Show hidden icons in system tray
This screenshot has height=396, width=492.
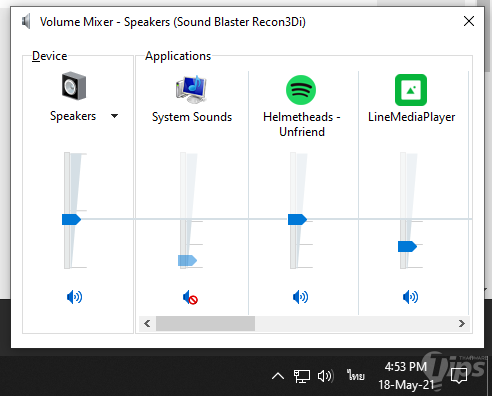pos(278,376)
